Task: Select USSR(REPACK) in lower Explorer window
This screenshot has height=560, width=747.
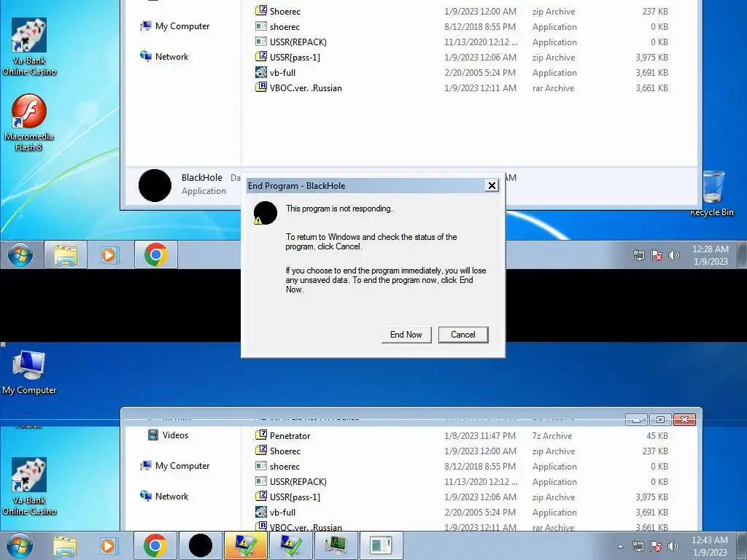Action: (x=462, y=481)
